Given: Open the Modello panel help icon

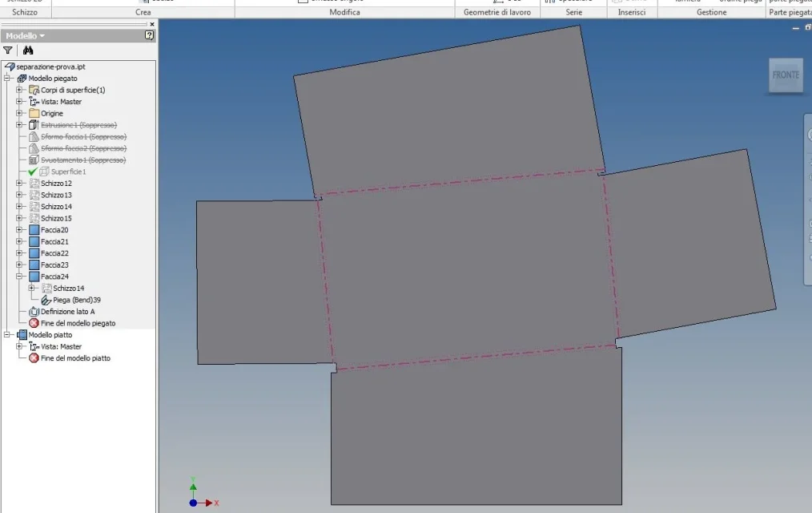Looking at the screenshot, I should tap(149, 35).
